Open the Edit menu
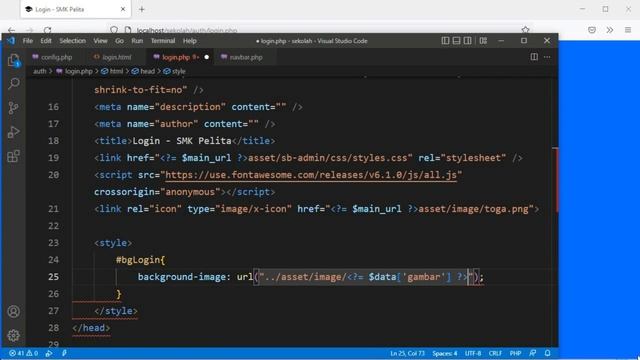The image size is (640, 360). pyautogui.click(x=46, y=41)
